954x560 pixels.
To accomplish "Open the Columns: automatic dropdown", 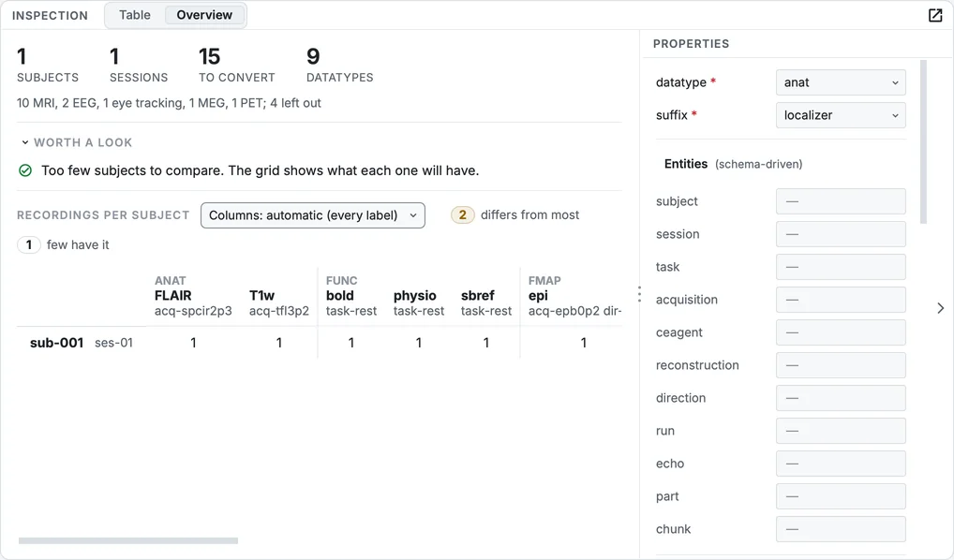I will 313,215.
